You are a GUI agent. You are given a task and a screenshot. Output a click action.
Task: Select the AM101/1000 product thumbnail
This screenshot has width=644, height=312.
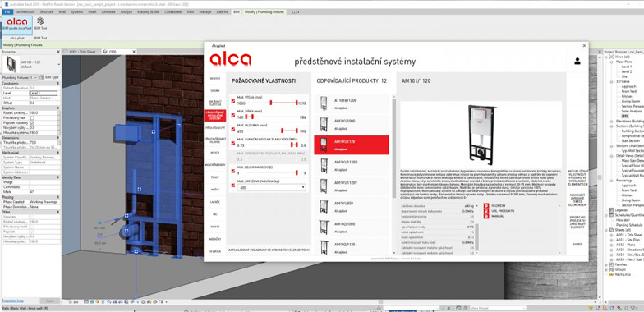click(x=324, y=125)
